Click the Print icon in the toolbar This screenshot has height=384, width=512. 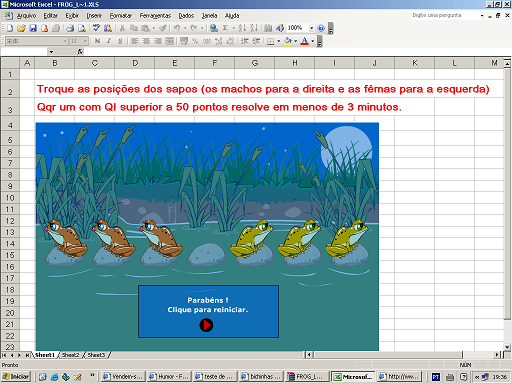[70, 28]
